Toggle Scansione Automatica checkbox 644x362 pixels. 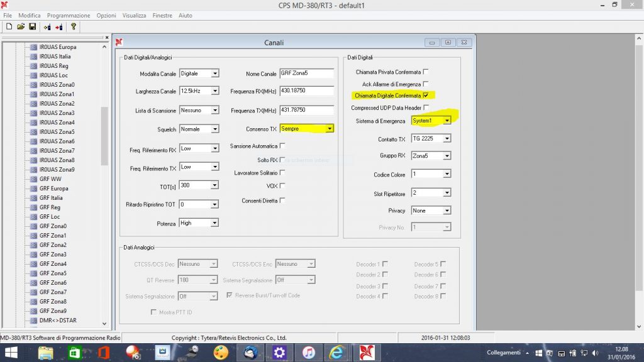(x=282, y=146)
